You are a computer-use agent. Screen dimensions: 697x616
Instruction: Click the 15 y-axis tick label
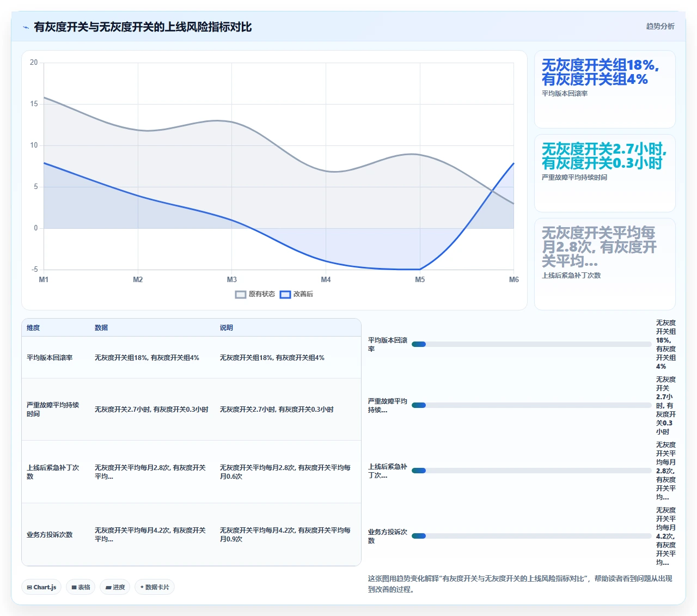[x=34, y=103]
